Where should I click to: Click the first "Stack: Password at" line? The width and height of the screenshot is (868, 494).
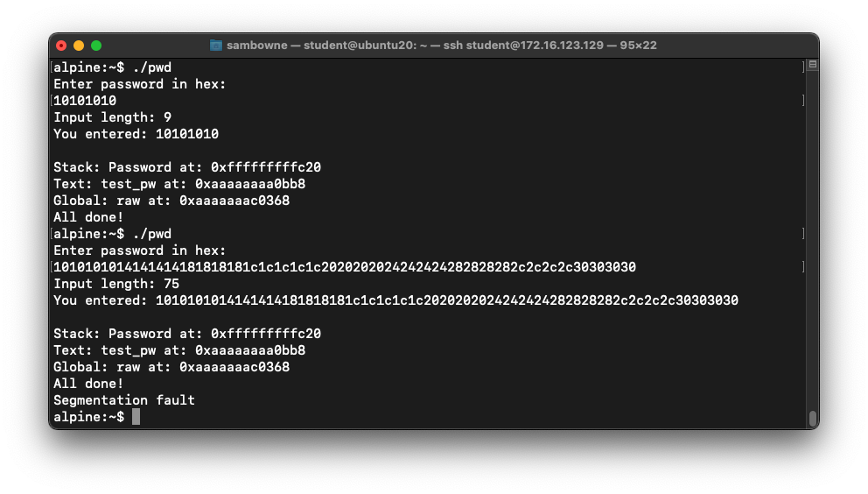[187, 167]
